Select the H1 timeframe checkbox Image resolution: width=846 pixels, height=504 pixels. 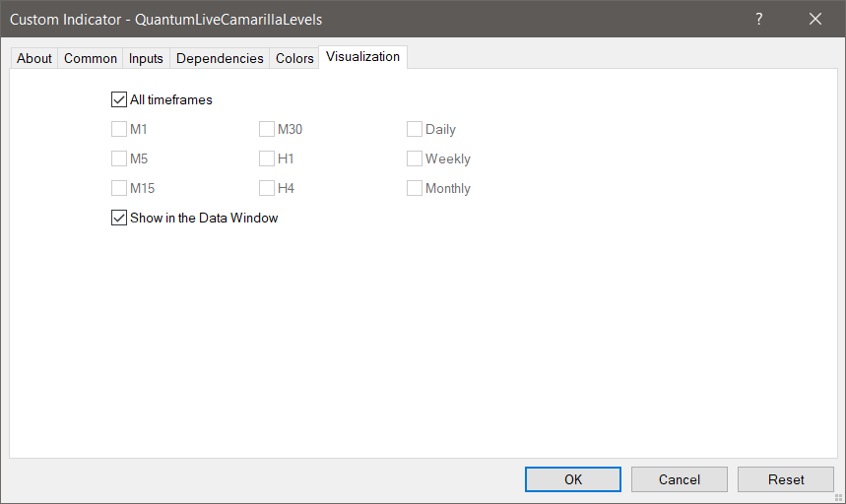pos(267,158)
